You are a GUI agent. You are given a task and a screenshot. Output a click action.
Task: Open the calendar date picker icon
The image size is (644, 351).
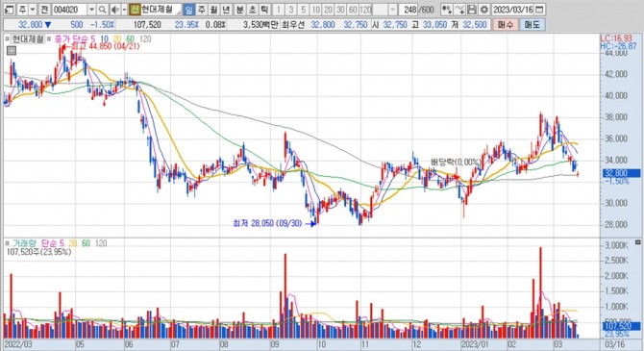click(540, 10)
